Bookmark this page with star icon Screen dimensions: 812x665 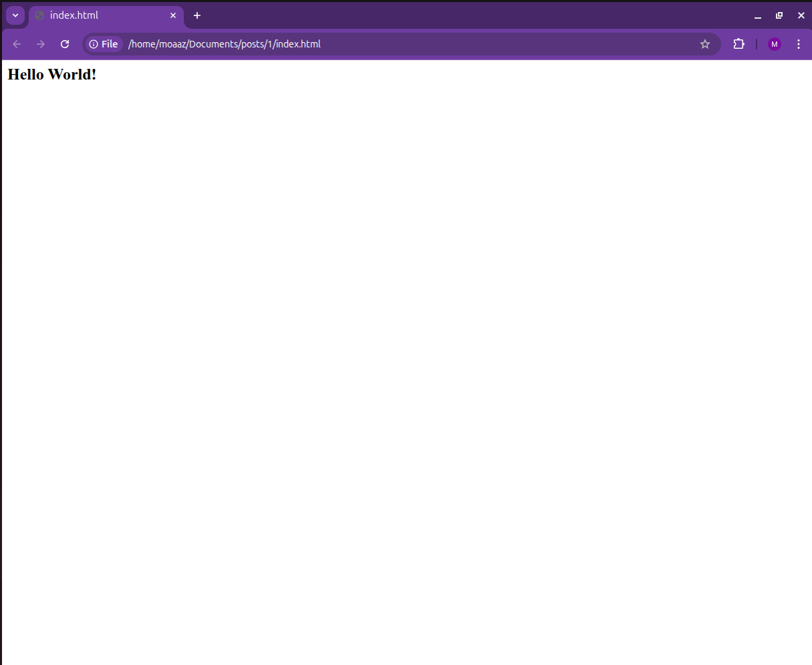pos(705,44)
